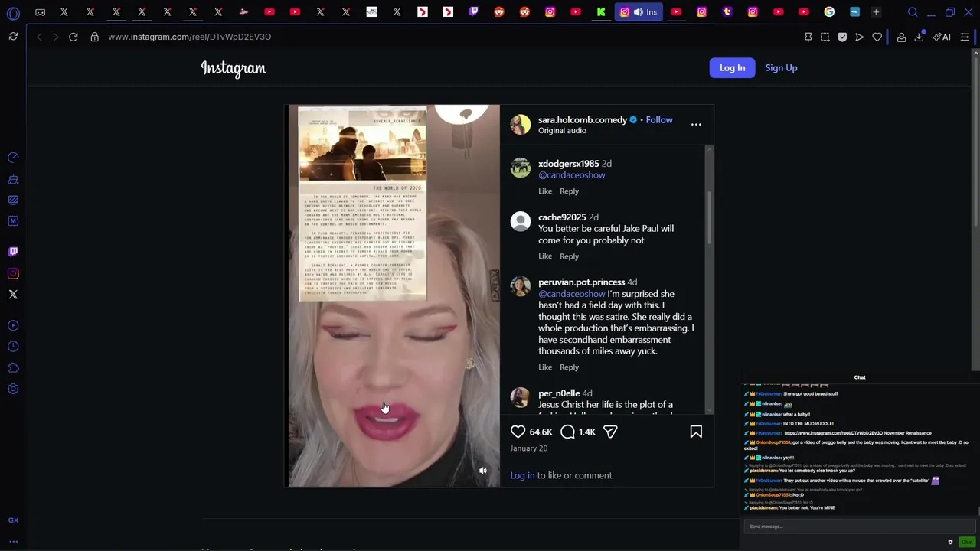This screenshot has height=551, width=980.
Task: Open sara.holcomb.comedy profile name
Action: click(x=583, y=119)
